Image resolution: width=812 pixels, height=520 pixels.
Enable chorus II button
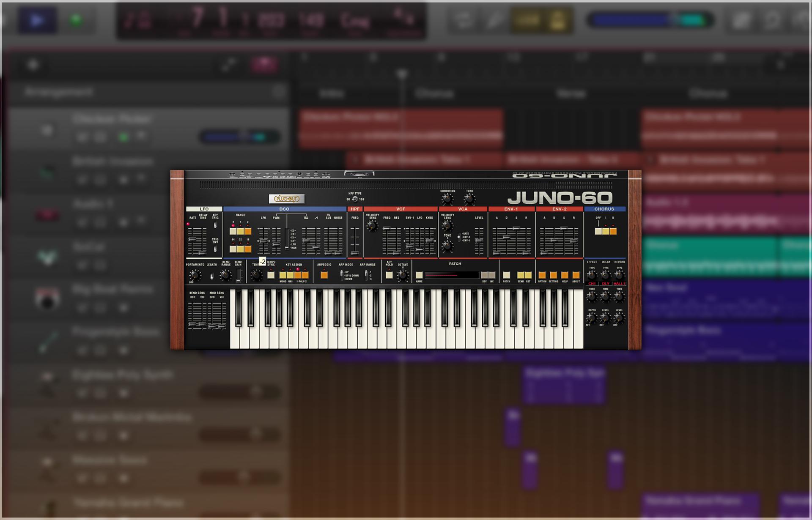tap(613, 231)
